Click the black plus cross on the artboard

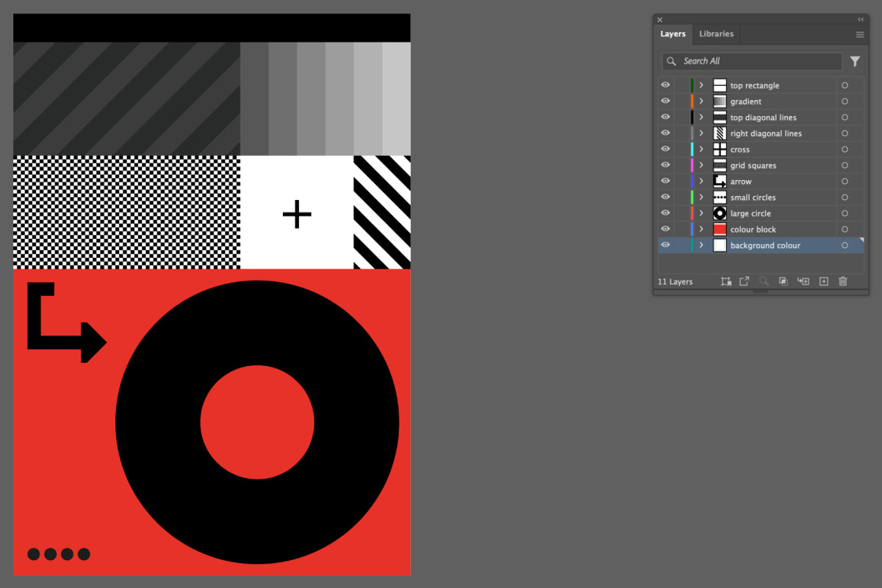(x=297, y=215)
